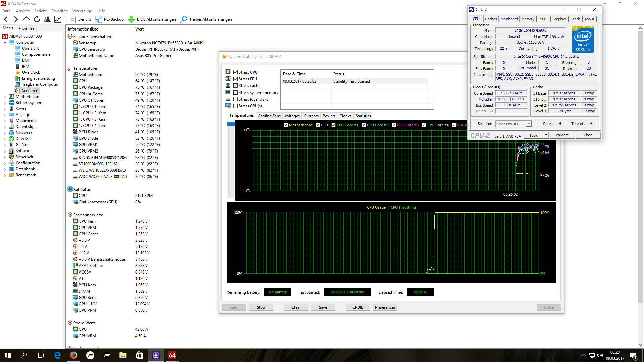Open the Werkzeuge menu
The image size is (644, 362).
[82, 11]
